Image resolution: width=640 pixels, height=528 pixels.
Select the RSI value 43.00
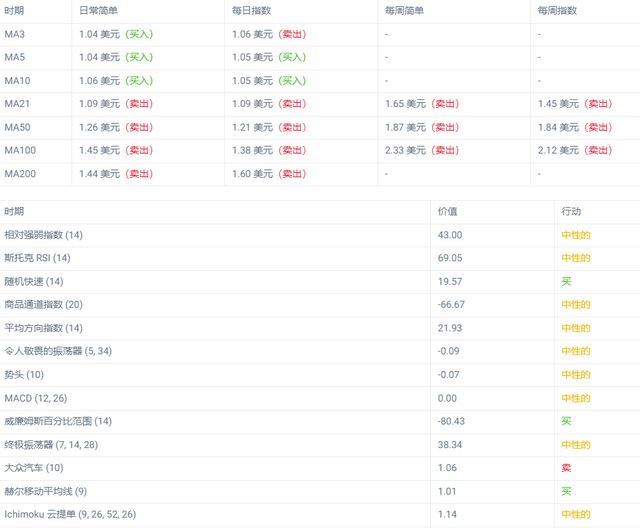click(450, 235)
